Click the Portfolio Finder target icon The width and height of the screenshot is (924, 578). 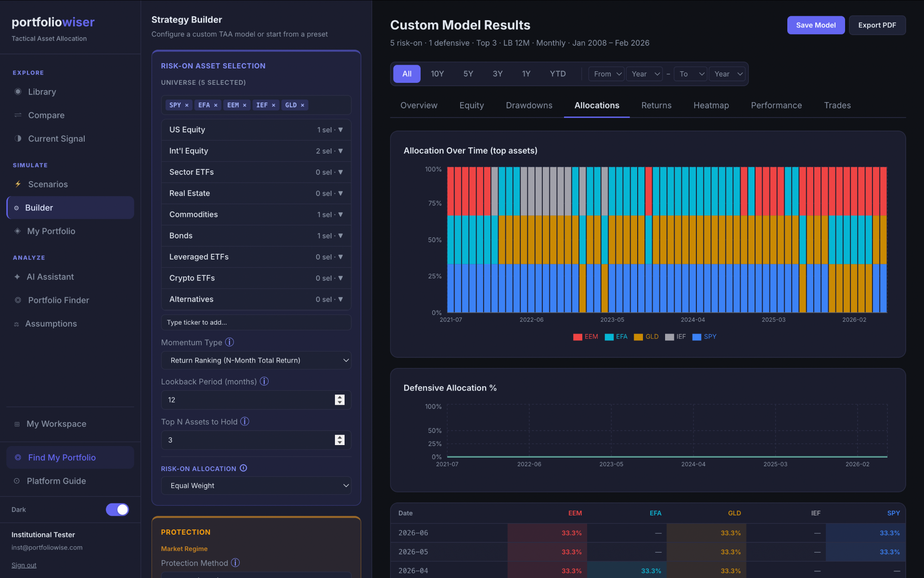coord(18,300)
